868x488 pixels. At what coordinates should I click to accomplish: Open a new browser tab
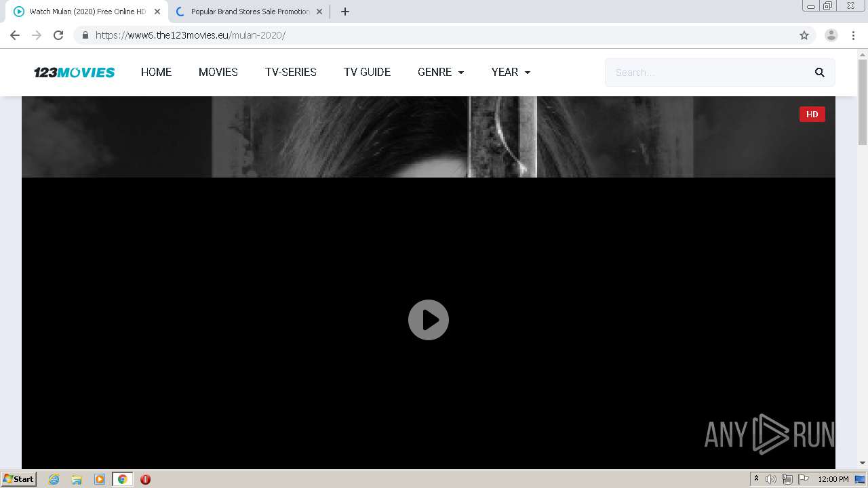(345, 12)
